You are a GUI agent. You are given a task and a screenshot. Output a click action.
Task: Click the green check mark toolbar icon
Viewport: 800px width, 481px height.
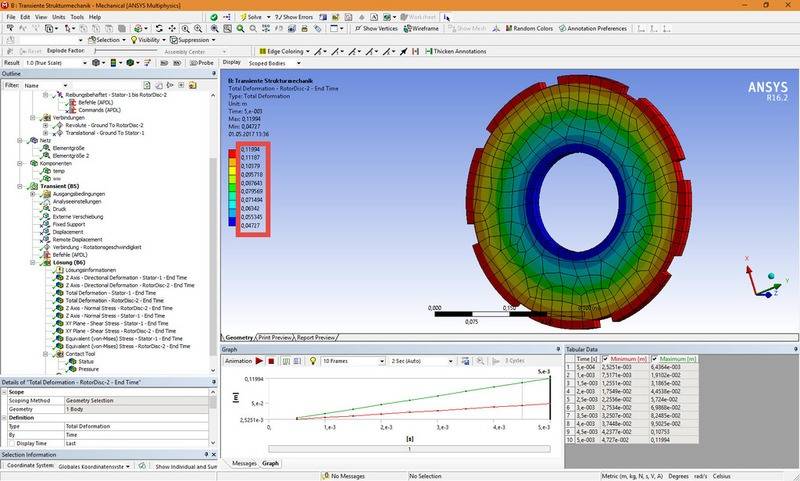pos(214,17)
